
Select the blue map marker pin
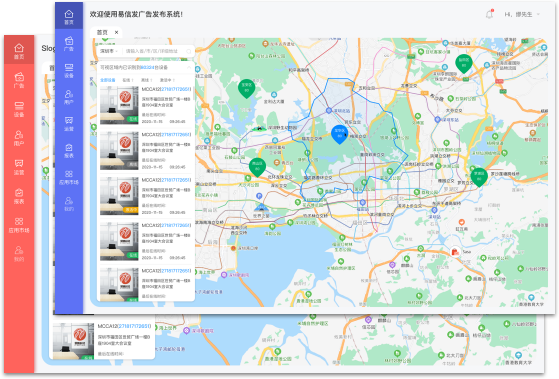[x=340, y=134]
